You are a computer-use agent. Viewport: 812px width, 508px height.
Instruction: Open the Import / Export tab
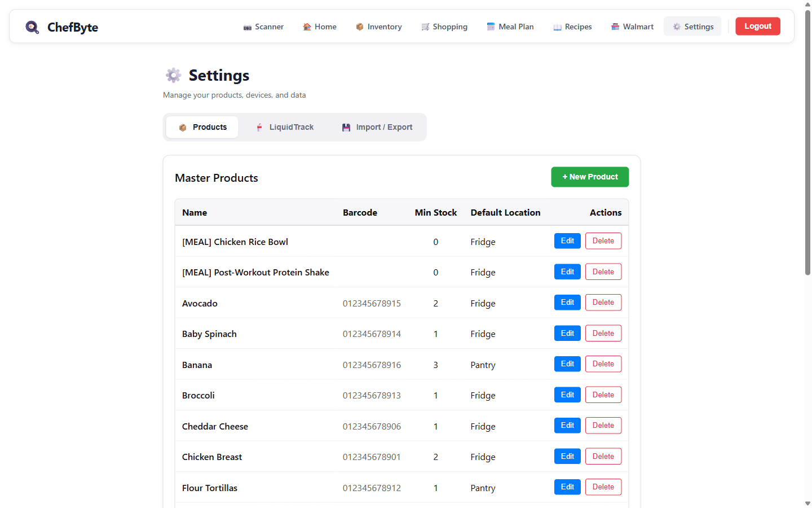click(377, 127)
